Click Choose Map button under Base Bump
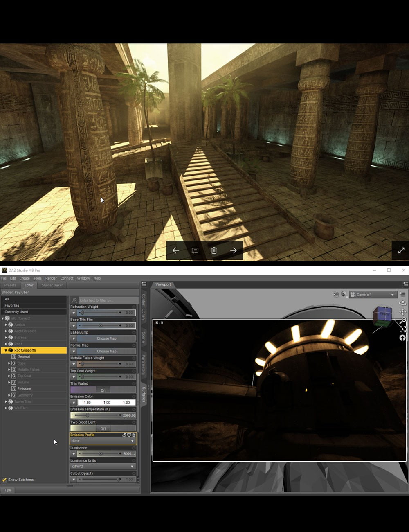The width and height of the screenshot is (409, 532). click(x=106, y=338)
